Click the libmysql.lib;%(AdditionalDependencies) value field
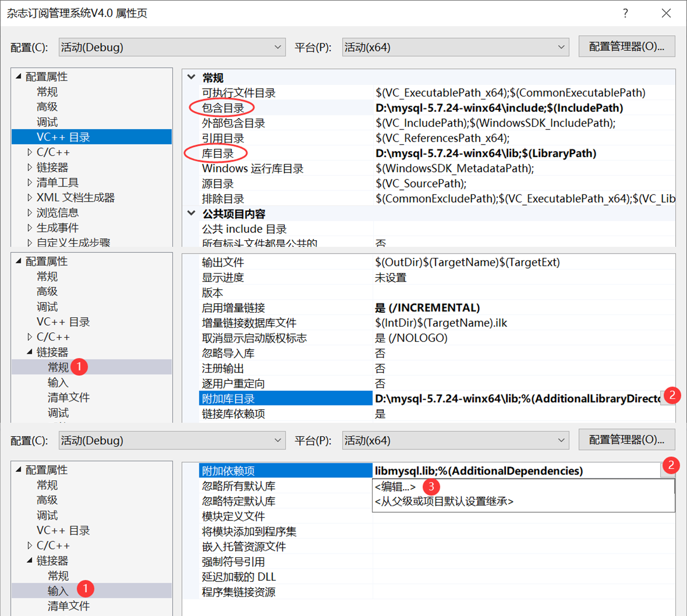 tap(517, 470)
